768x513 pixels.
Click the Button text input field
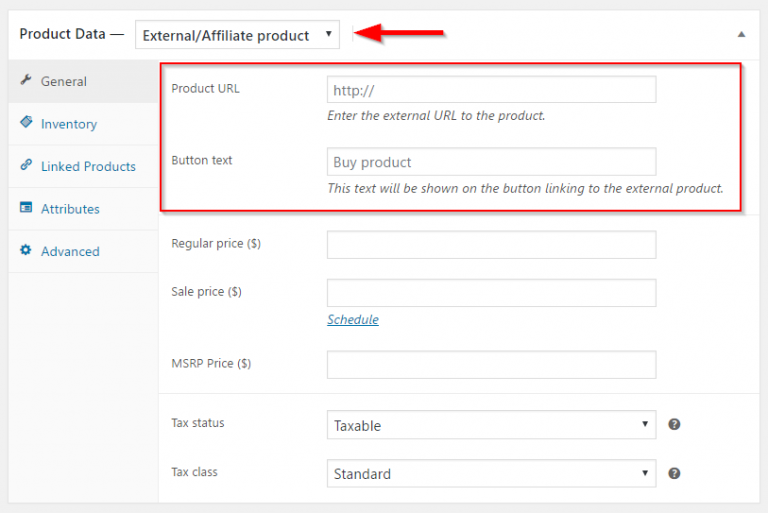pos(491,162)
